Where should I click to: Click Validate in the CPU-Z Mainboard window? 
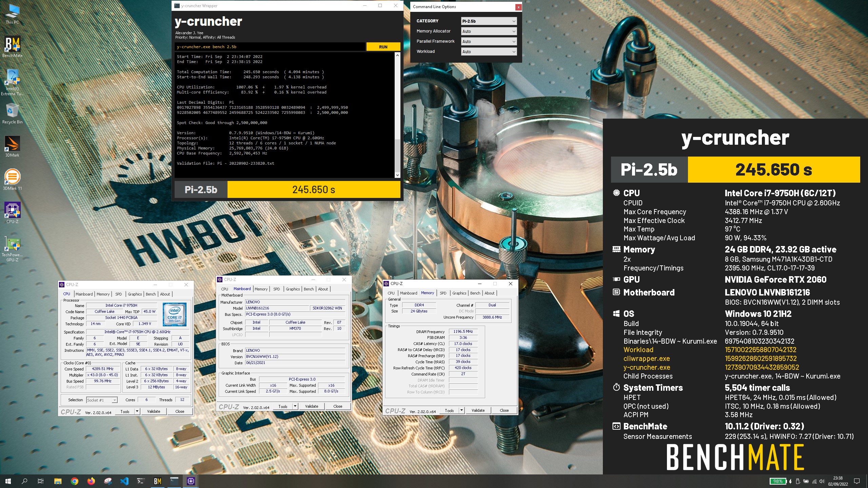tap(312, 406)
